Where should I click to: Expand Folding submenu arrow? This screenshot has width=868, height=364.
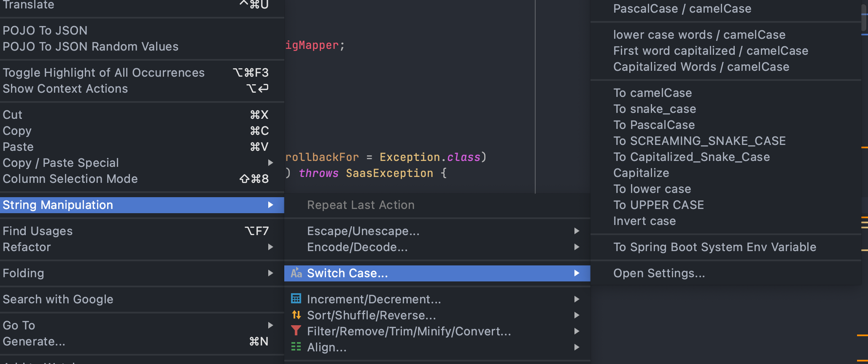pos(271,273)
